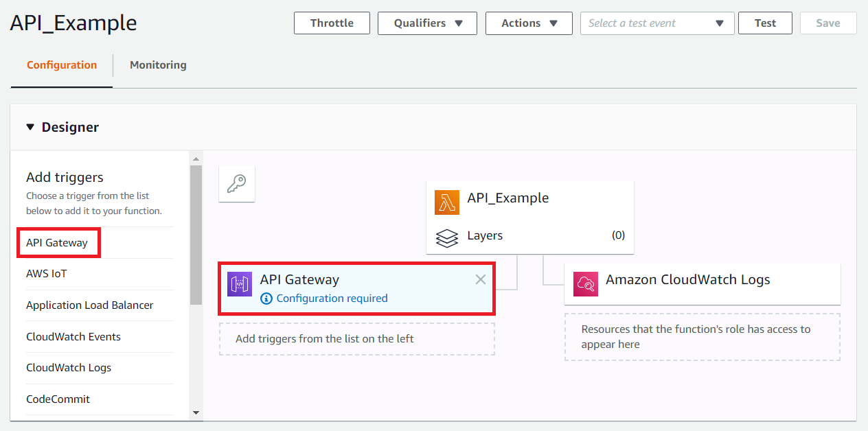The width and height of the screenshot is (868, 431).
Task: Click the API_Example page title
Action: click(x=73, y=23)
